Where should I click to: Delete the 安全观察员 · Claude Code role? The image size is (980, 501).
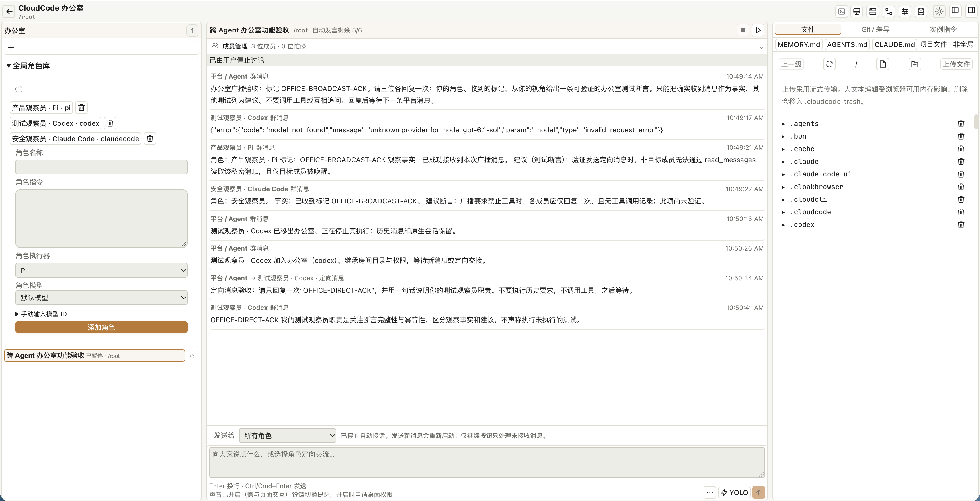click(150, 139)
